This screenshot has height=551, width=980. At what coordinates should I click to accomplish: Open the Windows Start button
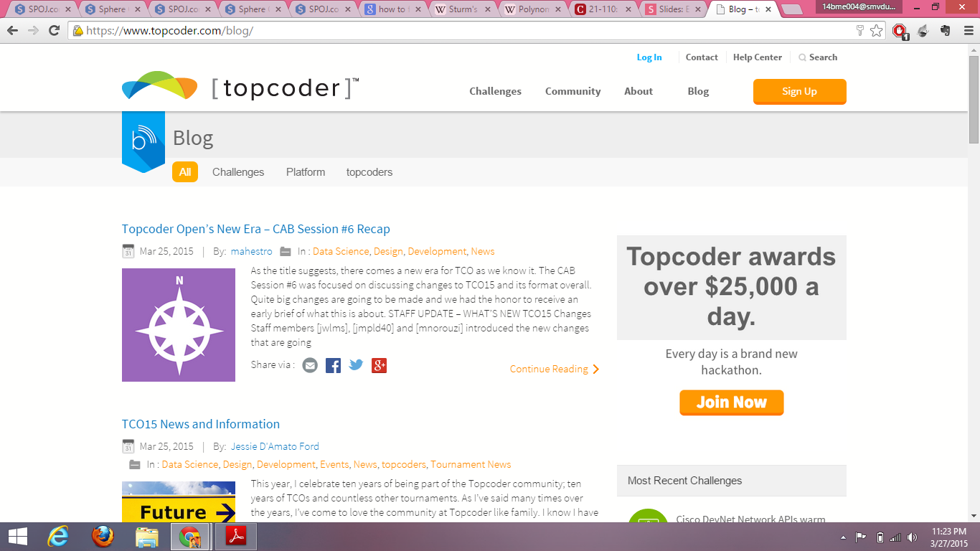click(17, 537)
